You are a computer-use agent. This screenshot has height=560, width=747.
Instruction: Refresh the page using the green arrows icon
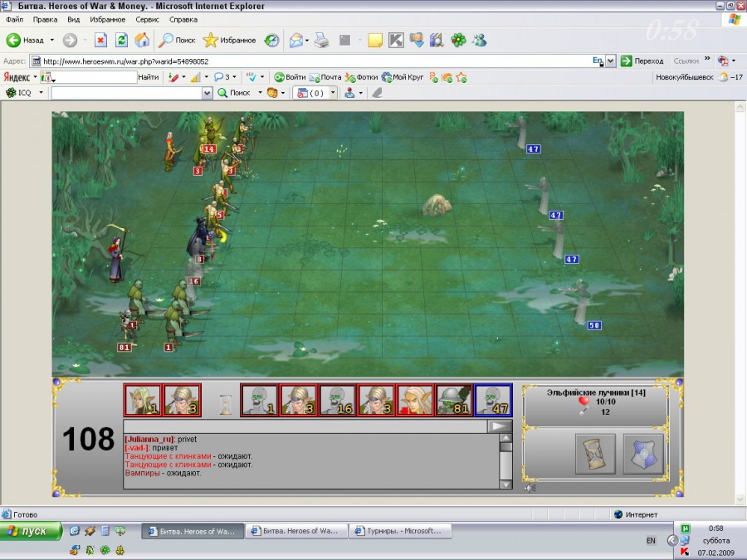click(x=121, y=41)
